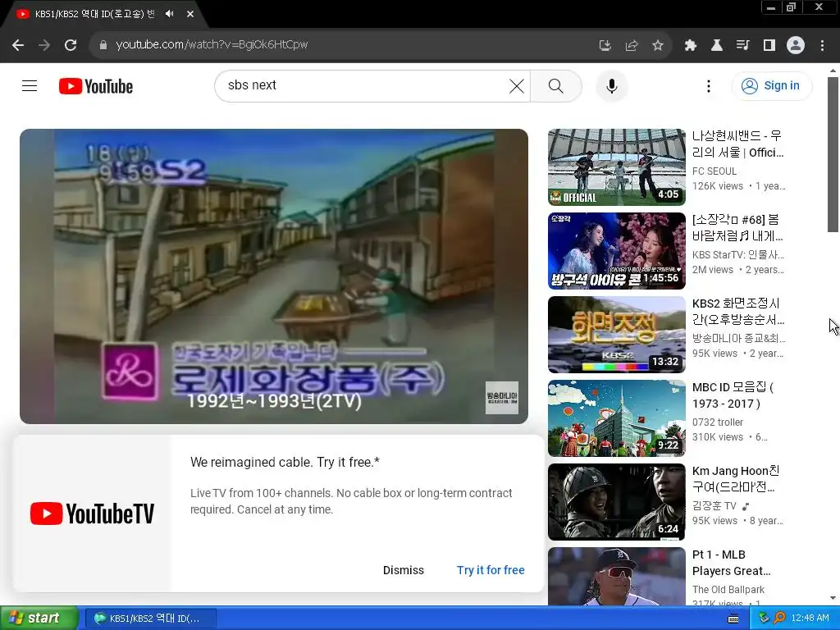Screen dimensions: 840x630
Task: Open the Pt 1 - MLB video thumbnail
Action: pyautogui.click(x=617, y=577)
